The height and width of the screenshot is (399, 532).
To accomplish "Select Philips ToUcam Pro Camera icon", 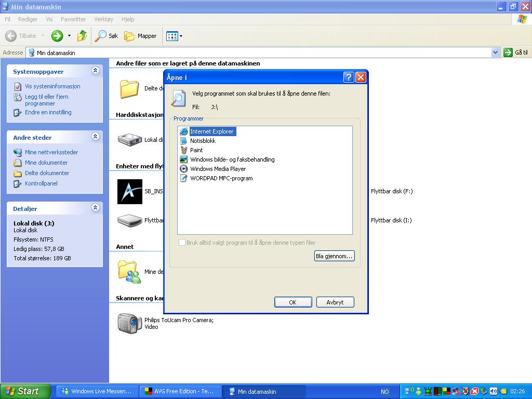I will (129, 323).
